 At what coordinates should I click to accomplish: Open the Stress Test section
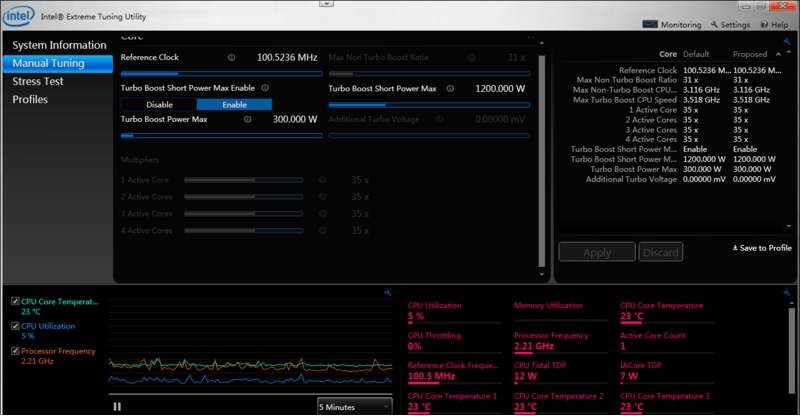click(38, 81)
